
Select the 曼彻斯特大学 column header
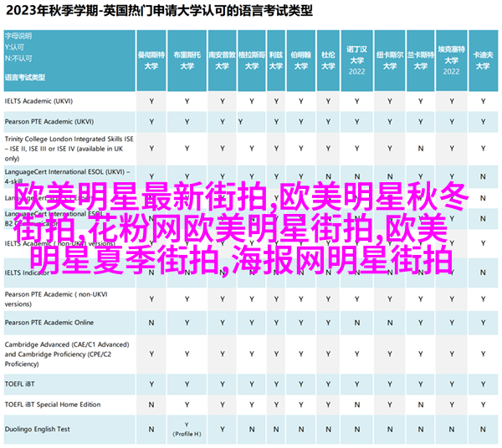151,60
